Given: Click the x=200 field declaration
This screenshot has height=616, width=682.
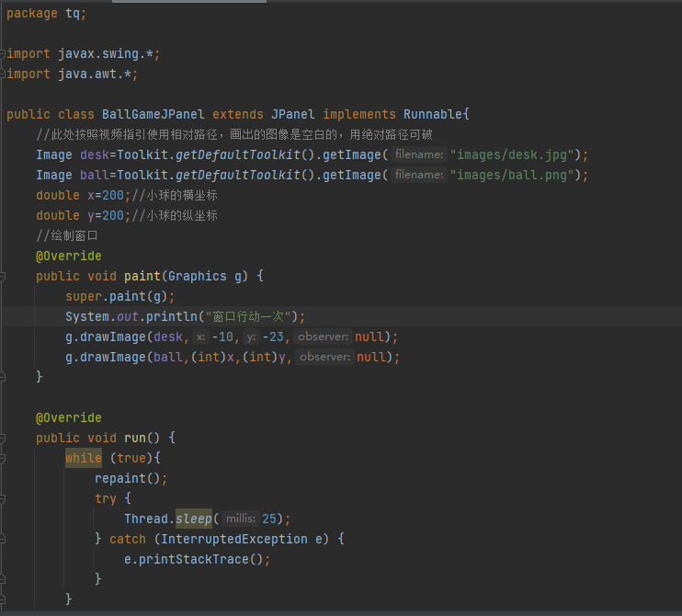Looking at the screenshot, I should click(106, 195).
